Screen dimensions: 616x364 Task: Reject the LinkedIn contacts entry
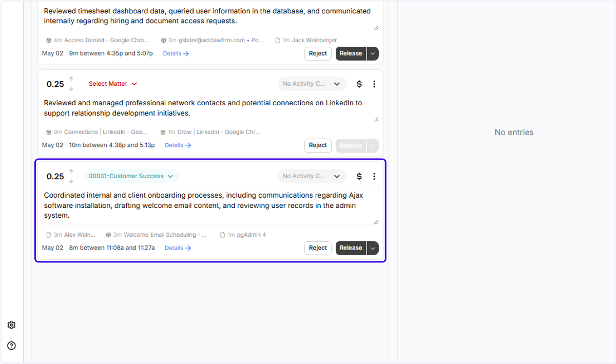pyautogui.click(x=318, y=145)
